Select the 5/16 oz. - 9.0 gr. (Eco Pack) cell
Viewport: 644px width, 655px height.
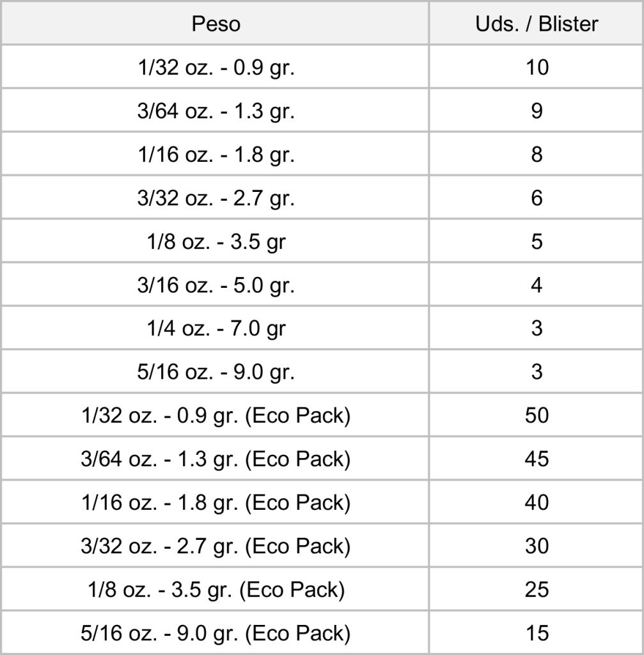coord(216,633)
